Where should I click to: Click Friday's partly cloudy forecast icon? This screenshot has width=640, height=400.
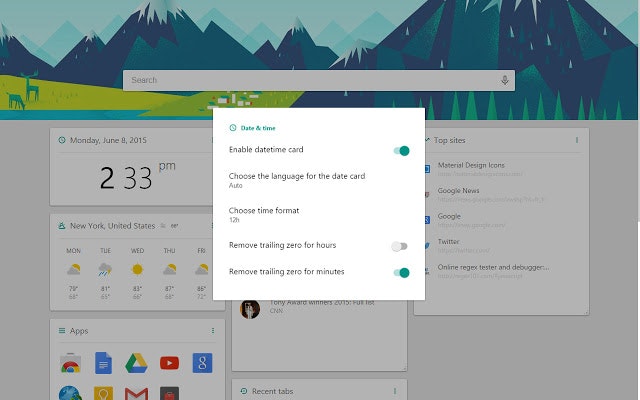(202, 269)
